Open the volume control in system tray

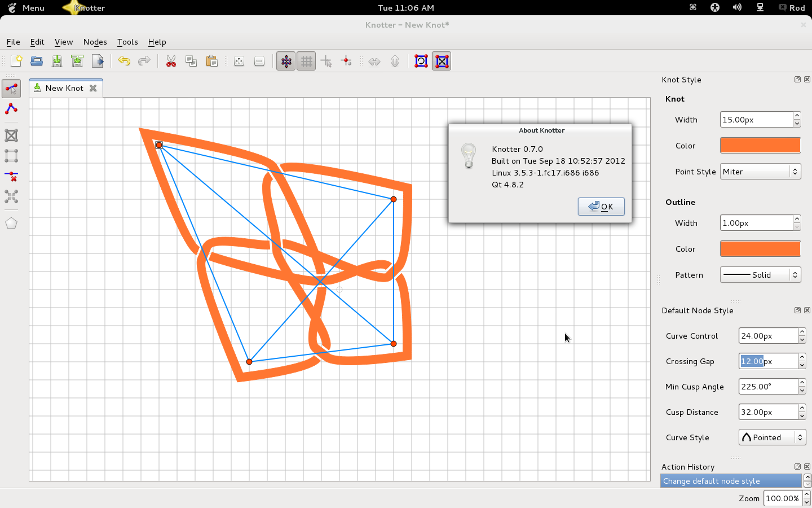coord(738,7)
